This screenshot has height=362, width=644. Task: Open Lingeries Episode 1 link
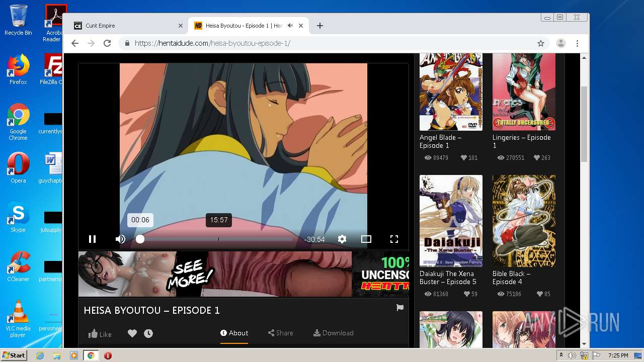[x=522, y=141]
